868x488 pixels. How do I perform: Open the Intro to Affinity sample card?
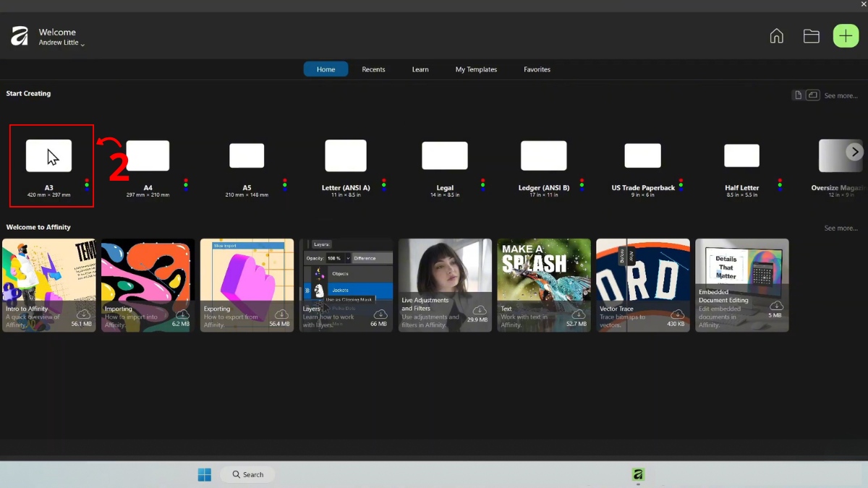coord(49,285)
